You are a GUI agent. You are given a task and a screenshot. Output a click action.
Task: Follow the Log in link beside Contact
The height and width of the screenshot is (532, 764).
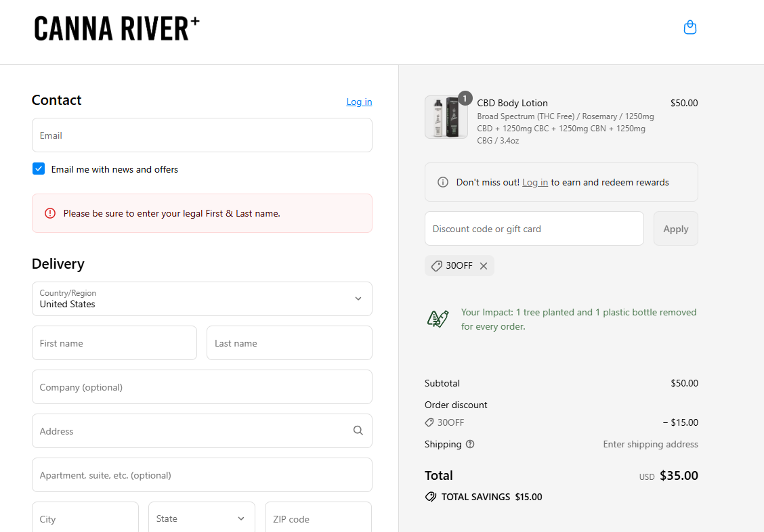coord(359,102)
